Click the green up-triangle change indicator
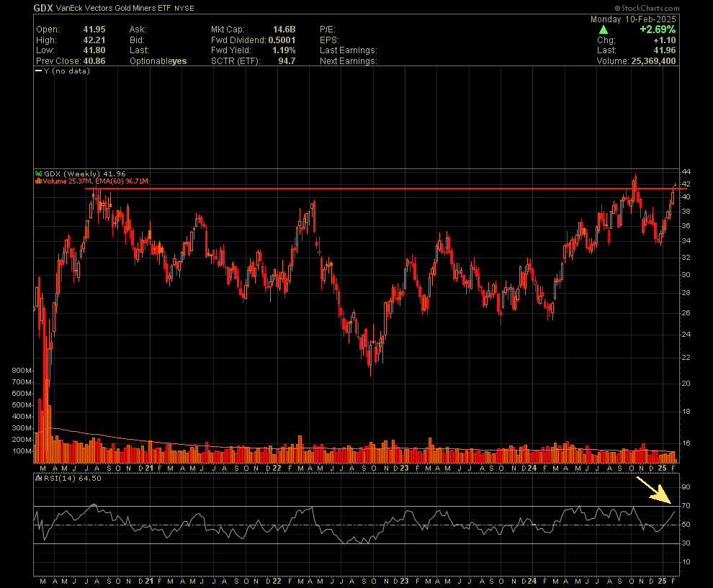713x588 pixels. [604, 30]
